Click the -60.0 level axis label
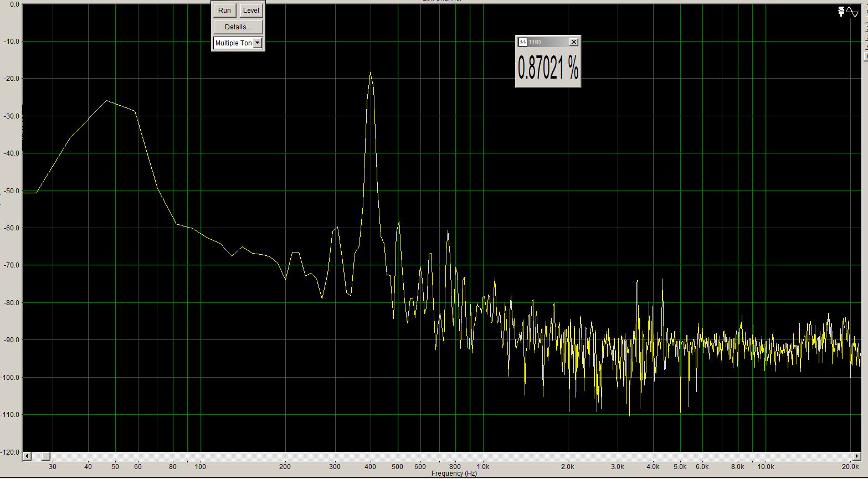This screenshot has height=479, width=868. [12, 228]
